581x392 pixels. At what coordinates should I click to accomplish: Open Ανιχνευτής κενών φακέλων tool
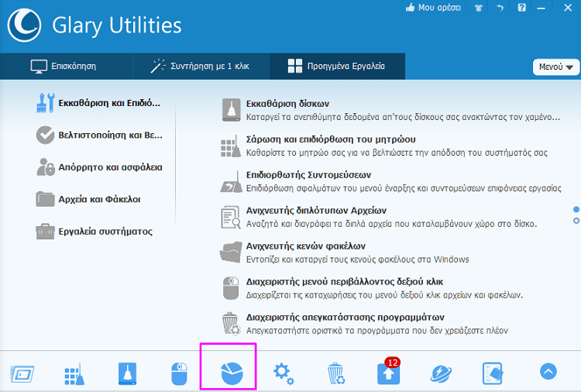(x=306, y=246)
